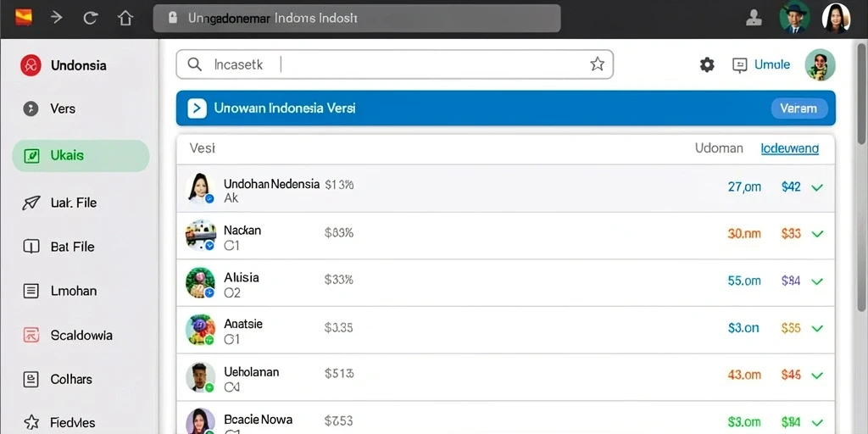Open the Umule link
This screenshot has width=868, height=434.
(x=772, y=64)
